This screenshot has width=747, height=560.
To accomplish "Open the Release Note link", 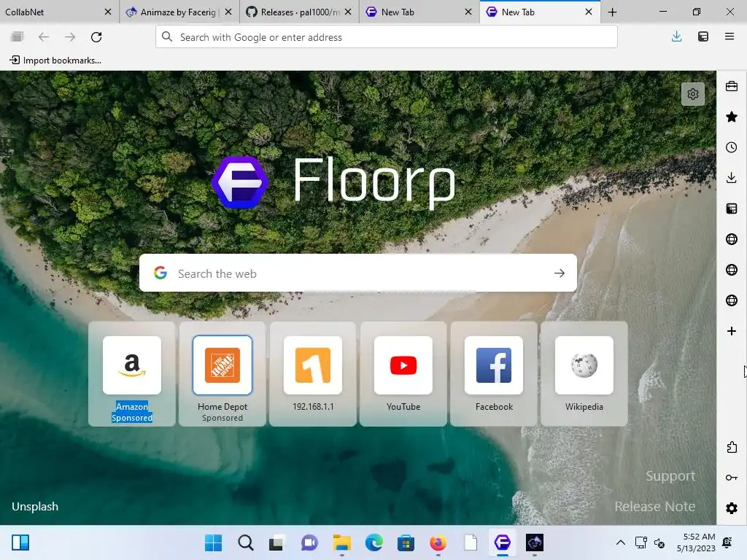I will pos(654,506).
